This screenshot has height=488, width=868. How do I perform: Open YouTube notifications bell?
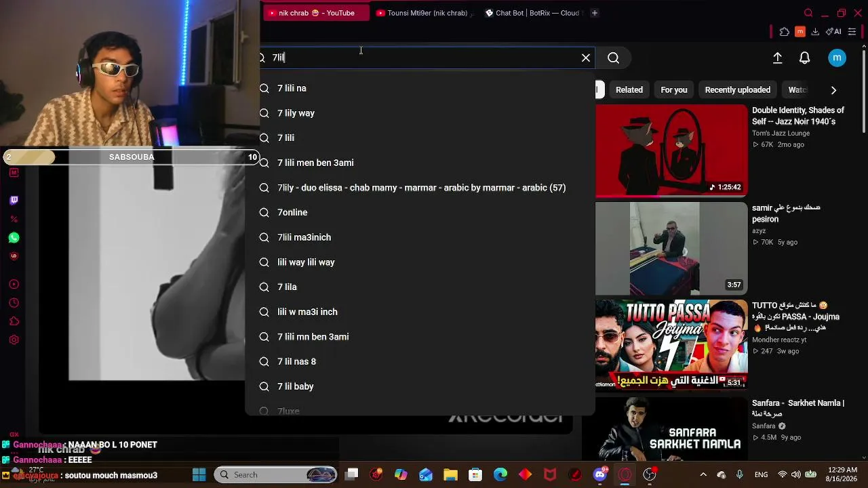pyautogui.click(x=805, y=58)
